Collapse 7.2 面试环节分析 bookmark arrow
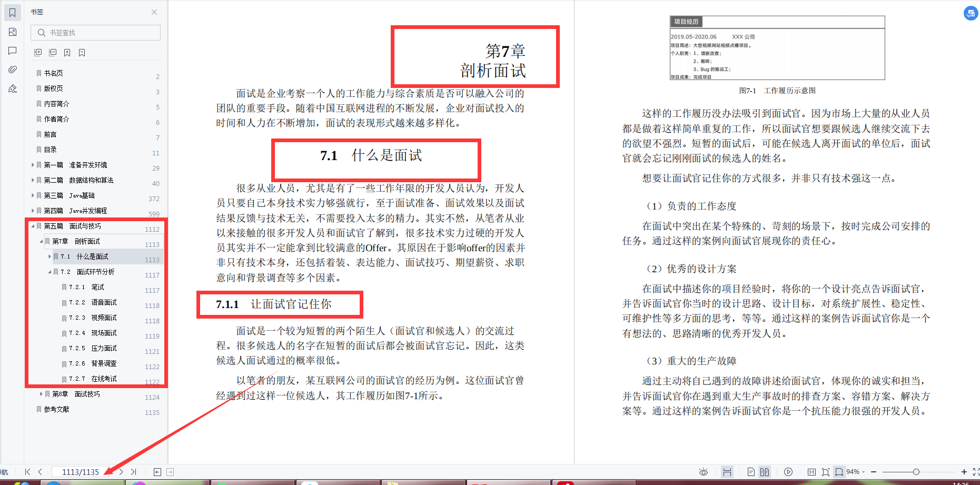This screenshot has width=980, height=485. pos(50,272)
